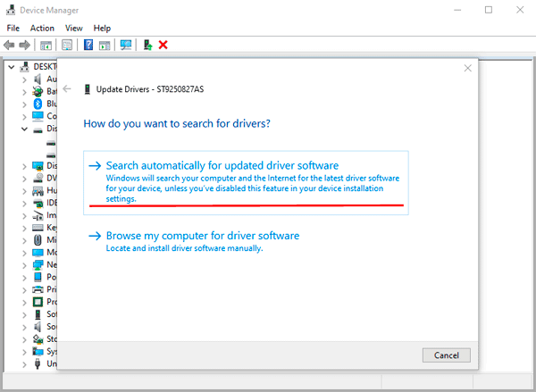Expand the Processors node chevron
The height and width of the screenshot is (392, 536).
pyautogui.click(x=24, y=303)
